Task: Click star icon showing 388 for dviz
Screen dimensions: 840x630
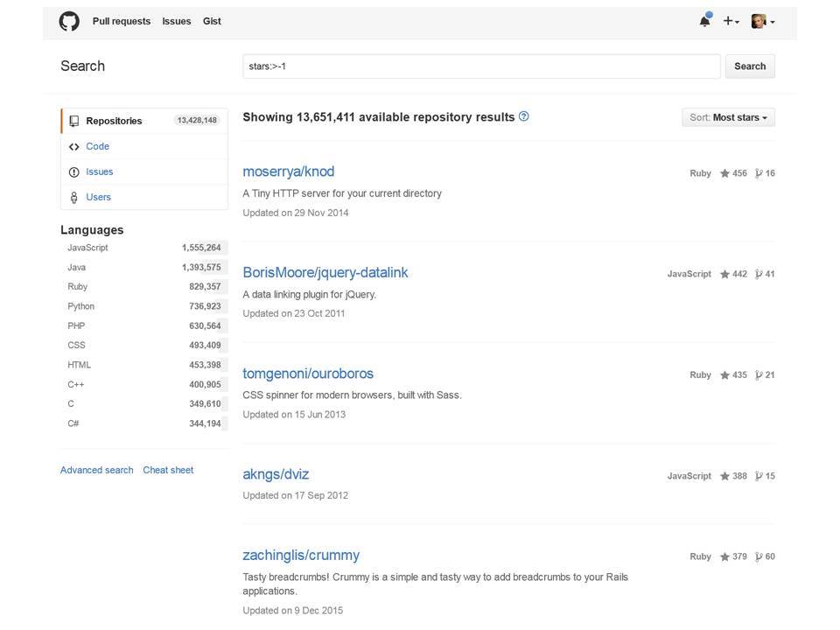Action: [724, 476]
